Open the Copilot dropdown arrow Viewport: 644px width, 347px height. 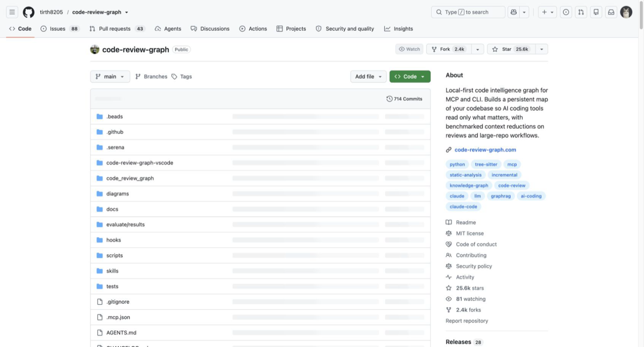[525, 12]
